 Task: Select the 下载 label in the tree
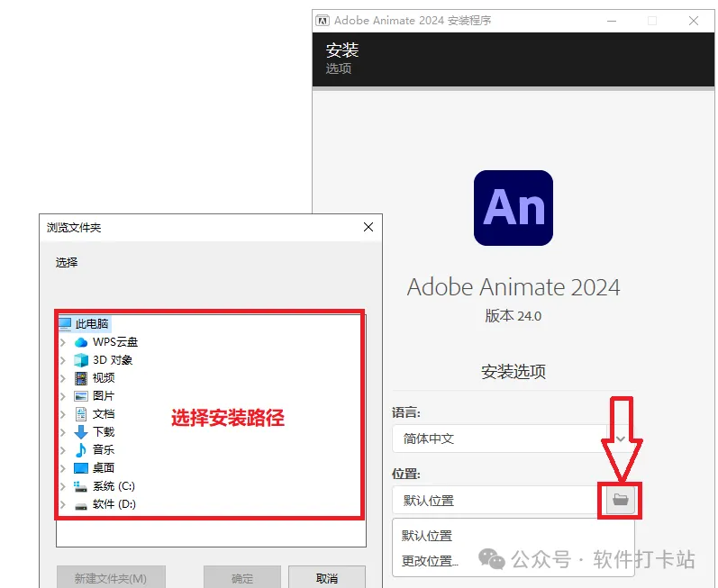(x=104, y=432)
